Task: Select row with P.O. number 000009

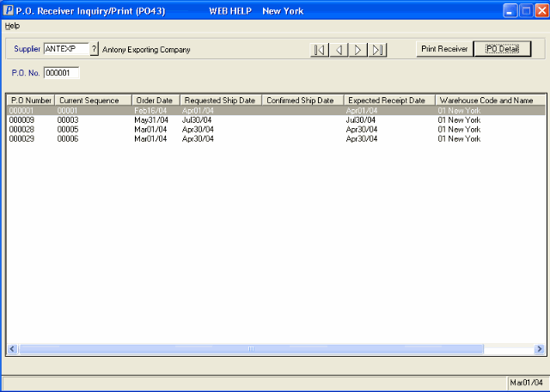Action: tap(276, 120)
